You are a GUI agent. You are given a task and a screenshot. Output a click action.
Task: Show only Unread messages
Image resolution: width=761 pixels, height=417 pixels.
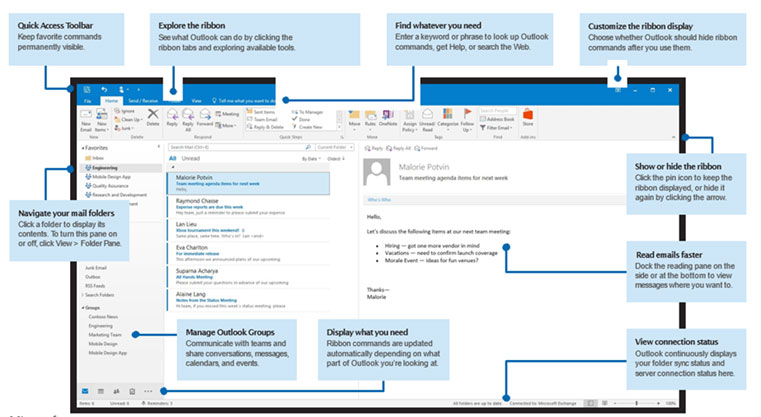[x=190, y=158]
